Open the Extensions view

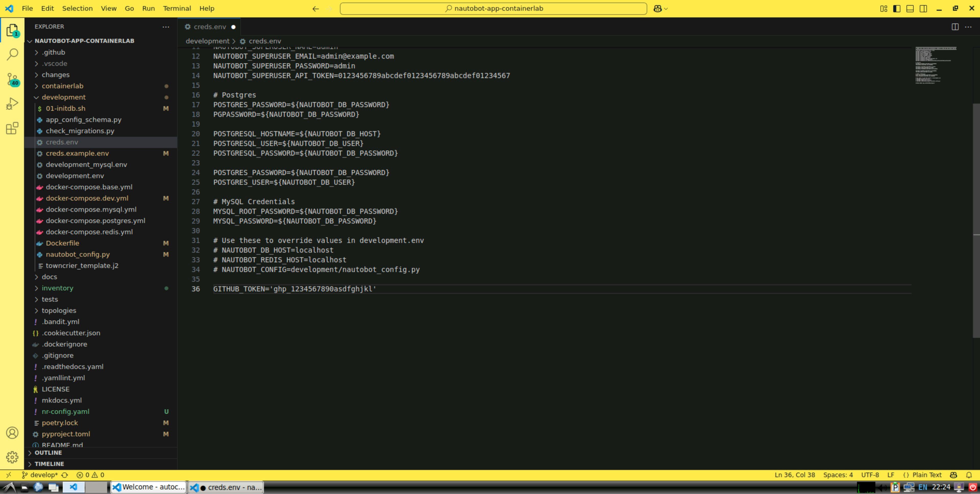tap(12, 129)
